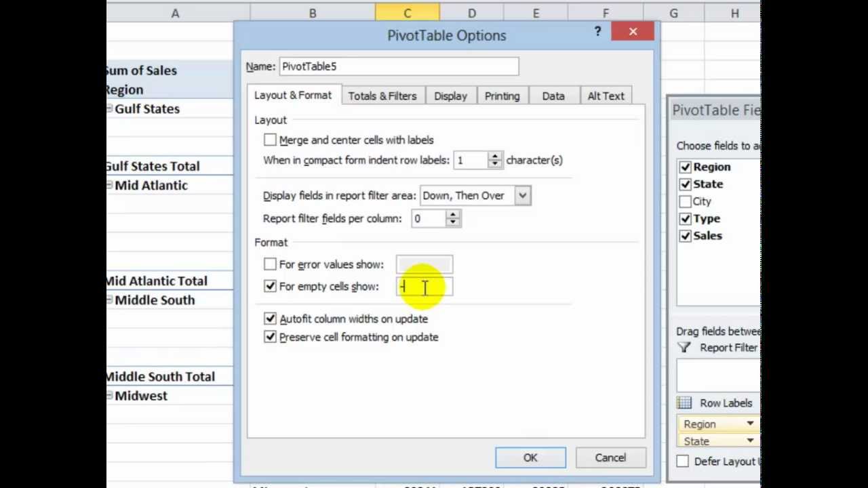The width and height of the screenshot is (868, 488).
Task: Collapse the Mid Atlantic row group
Action: [109, 185]
